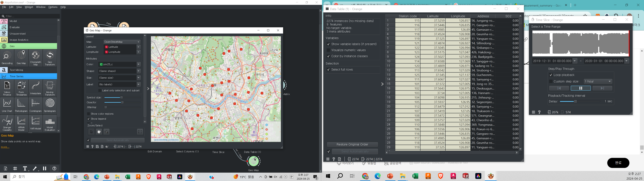
Task: Toggle Visualize numeric values checkbox
Action: click(x=329, y=50)
